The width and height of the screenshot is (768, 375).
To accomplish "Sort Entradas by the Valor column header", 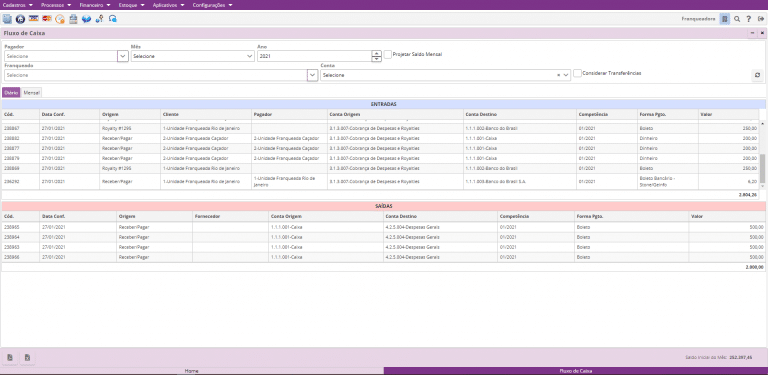I will click(x=729, y=114).
